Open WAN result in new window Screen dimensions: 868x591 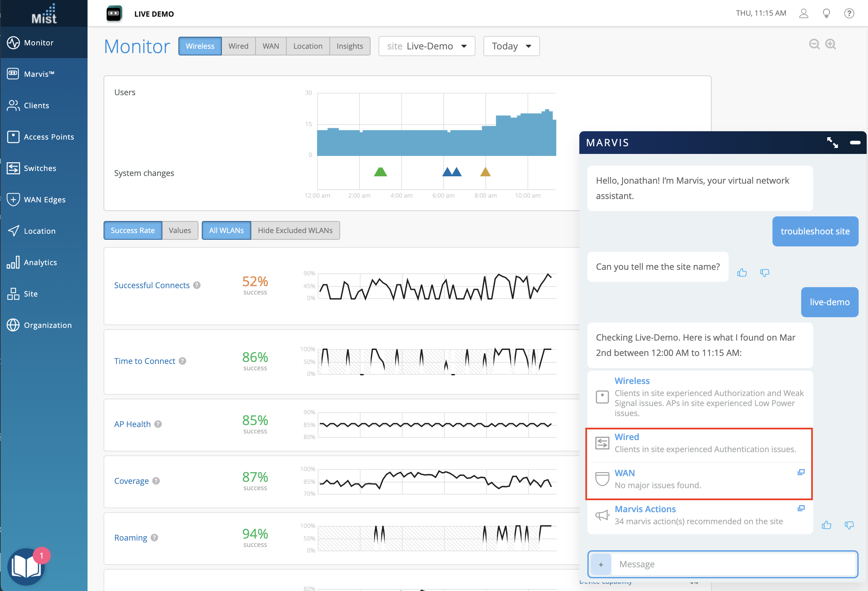click(x=801, y=472)
